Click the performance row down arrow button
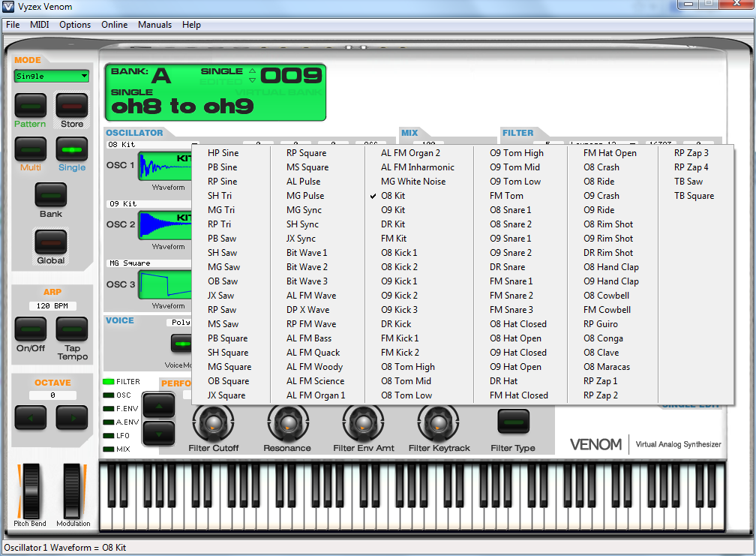This screenshot has height=556, width=756. [159, 433]
